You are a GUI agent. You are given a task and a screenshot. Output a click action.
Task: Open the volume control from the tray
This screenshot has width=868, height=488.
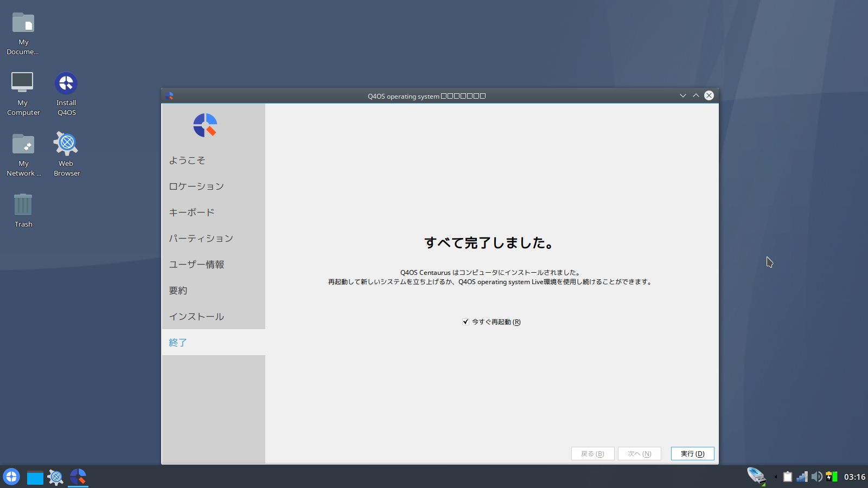817,477
